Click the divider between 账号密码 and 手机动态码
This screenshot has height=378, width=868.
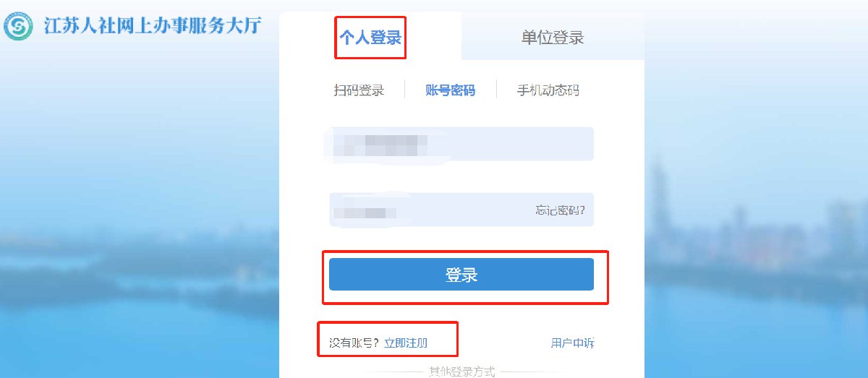tap(496, 90)
